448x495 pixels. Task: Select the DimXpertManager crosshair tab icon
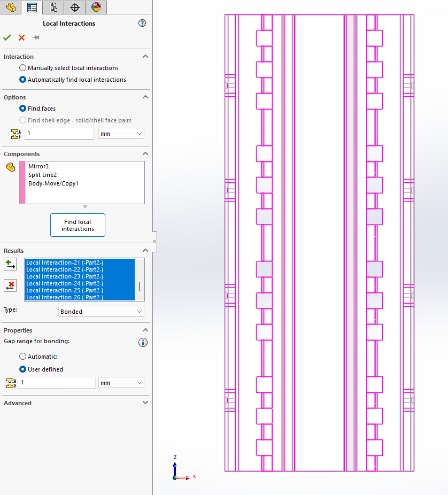coord(75,7)
